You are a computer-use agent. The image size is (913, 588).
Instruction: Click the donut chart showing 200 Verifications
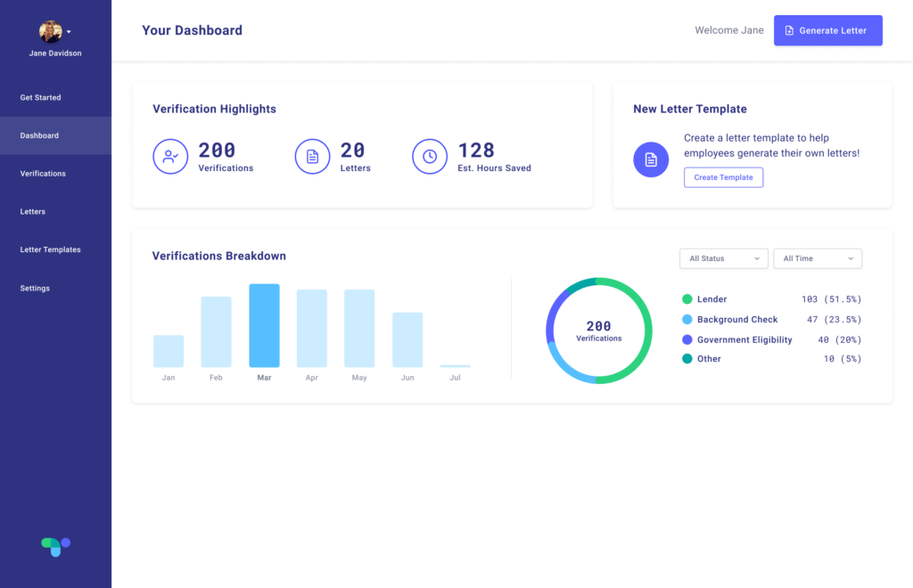[598, 331]
